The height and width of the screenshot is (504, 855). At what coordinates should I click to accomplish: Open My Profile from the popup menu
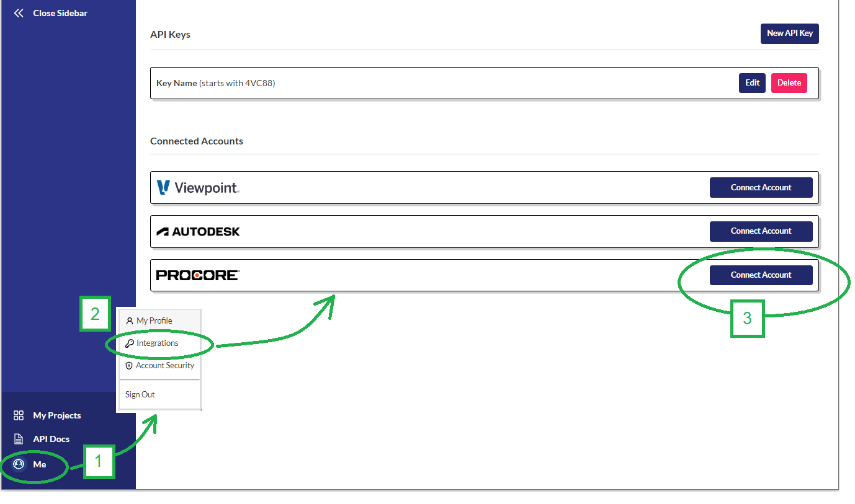pos(154,321)
